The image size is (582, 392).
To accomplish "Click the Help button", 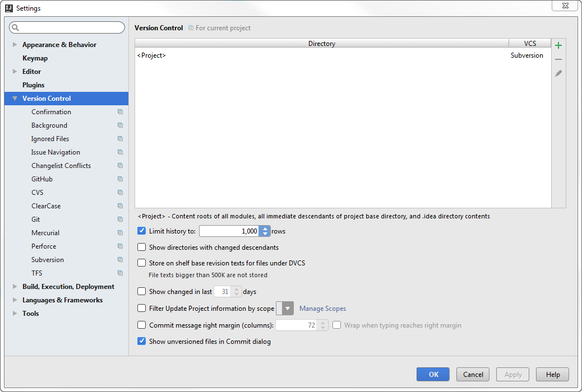I will click(x=552, y=374).
